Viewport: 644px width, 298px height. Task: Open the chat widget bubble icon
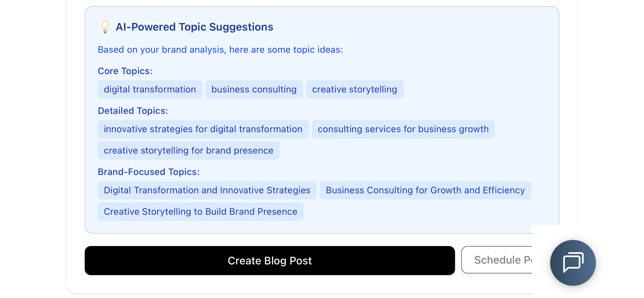pyautogui.click(x=573, y=263)
